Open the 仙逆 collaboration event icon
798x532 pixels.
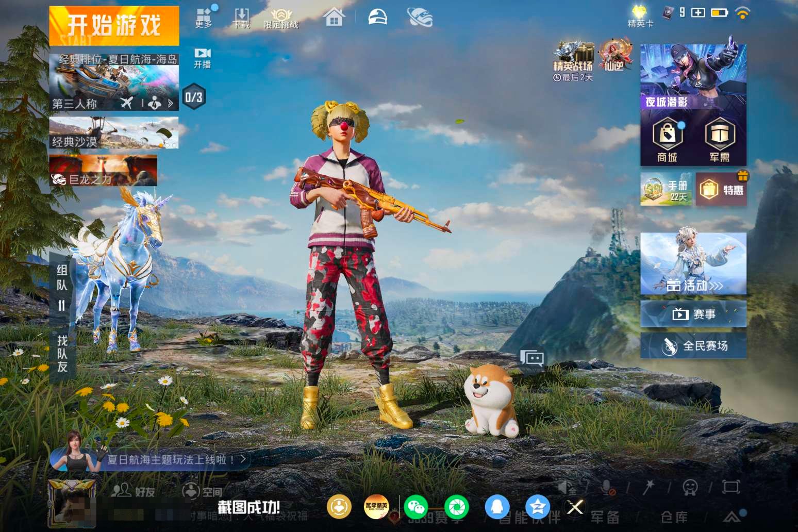(x=614, y=56)
